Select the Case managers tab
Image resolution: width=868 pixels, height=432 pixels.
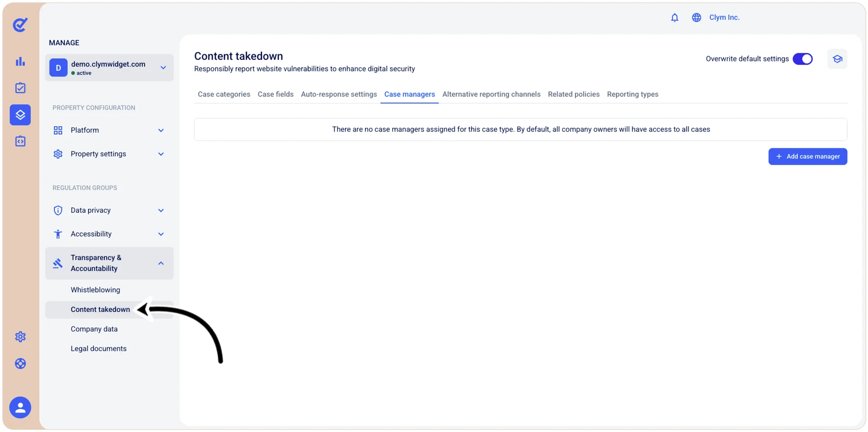(x=410, y=94)
